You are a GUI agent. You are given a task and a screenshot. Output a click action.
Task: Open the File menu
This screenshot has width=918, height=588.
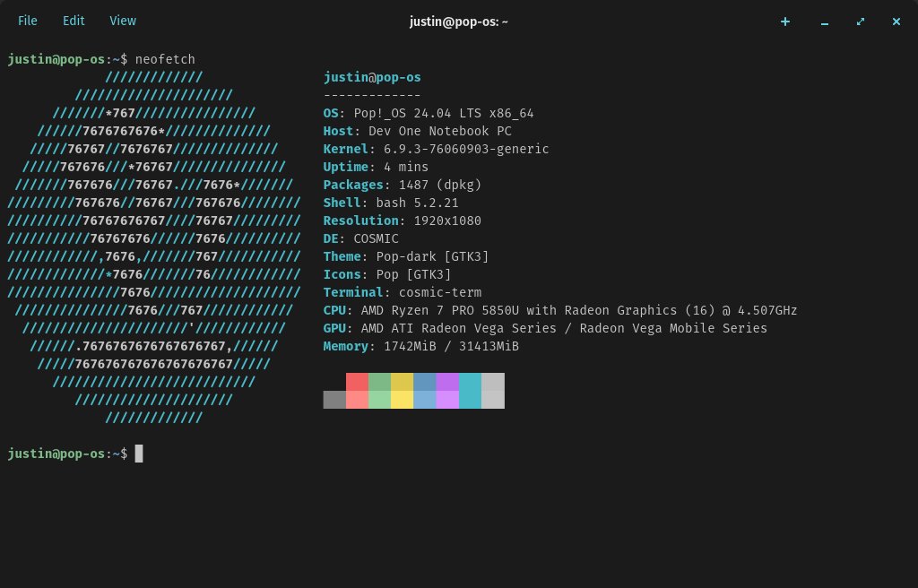[28, 22]
